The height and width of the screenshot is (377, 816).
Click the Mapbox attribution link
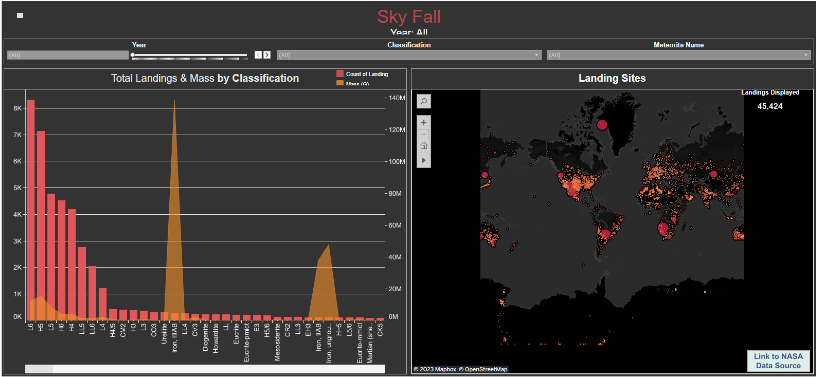(x=435, y=369)
